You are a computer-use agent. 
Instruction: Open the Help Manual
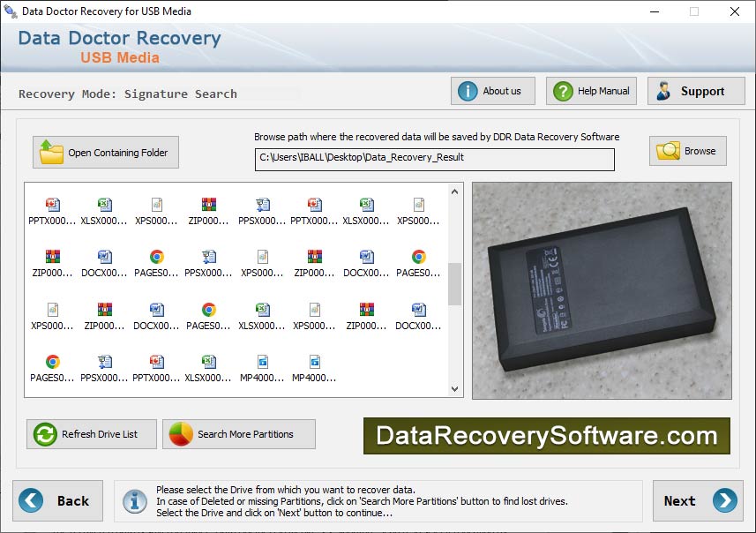(590, 90)
